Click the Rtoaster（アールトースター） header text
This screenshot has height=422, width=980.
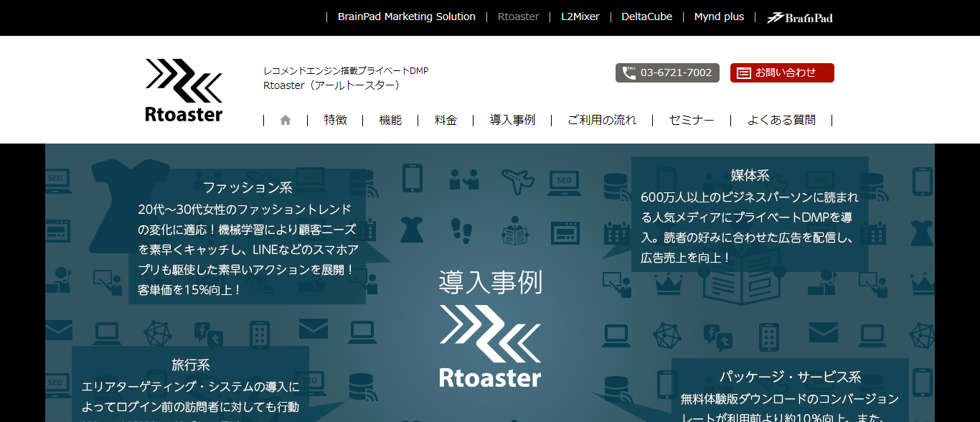click(x=331, y=85)
